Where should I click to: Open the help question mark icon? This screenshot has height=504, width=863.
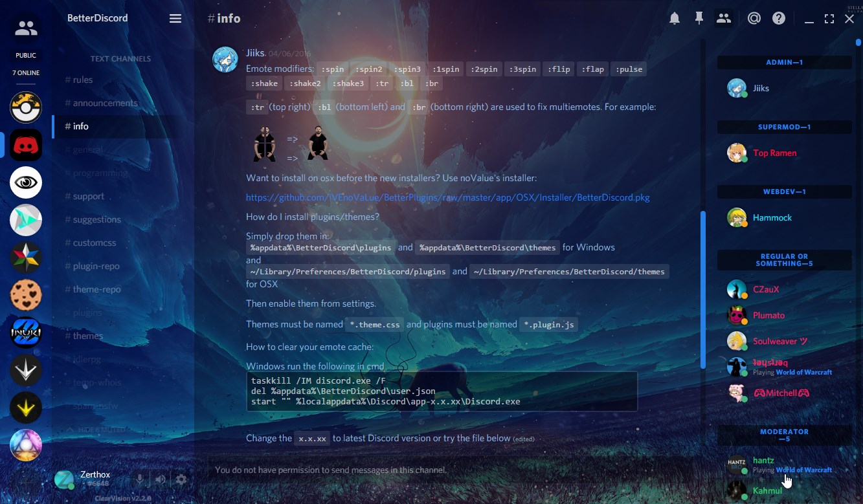(779, 19)
